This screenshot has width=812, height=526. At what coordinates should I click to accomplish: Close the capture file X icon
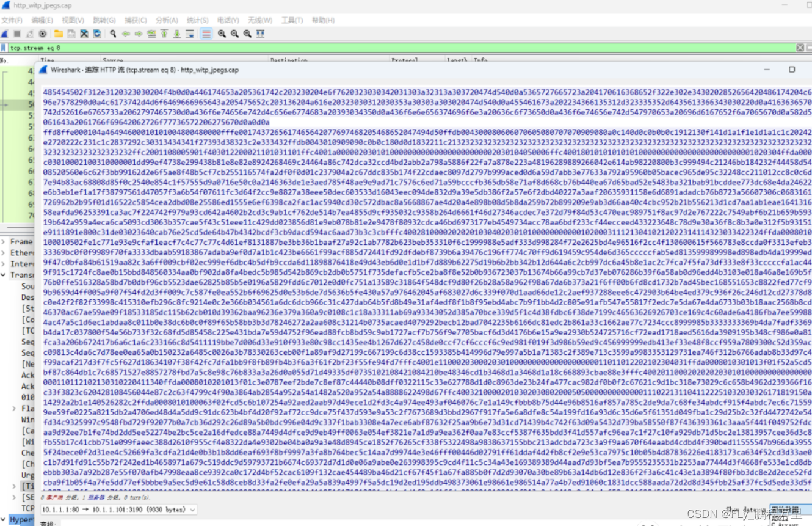pyautogui.click(x=84, y=34)
